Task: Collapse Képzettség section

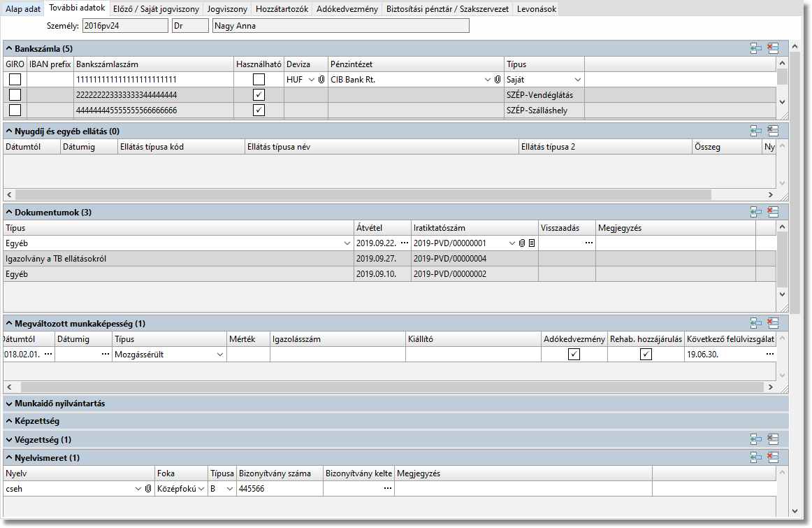Action: [9, 421]
